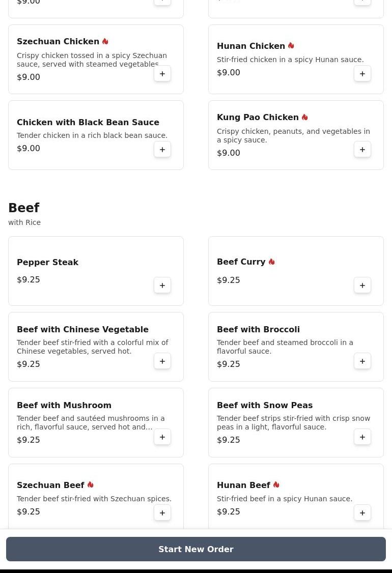Open Kung Pao Chicken item title
The height and width of the screenshot is (573, 392).
[x=258, y=118]
